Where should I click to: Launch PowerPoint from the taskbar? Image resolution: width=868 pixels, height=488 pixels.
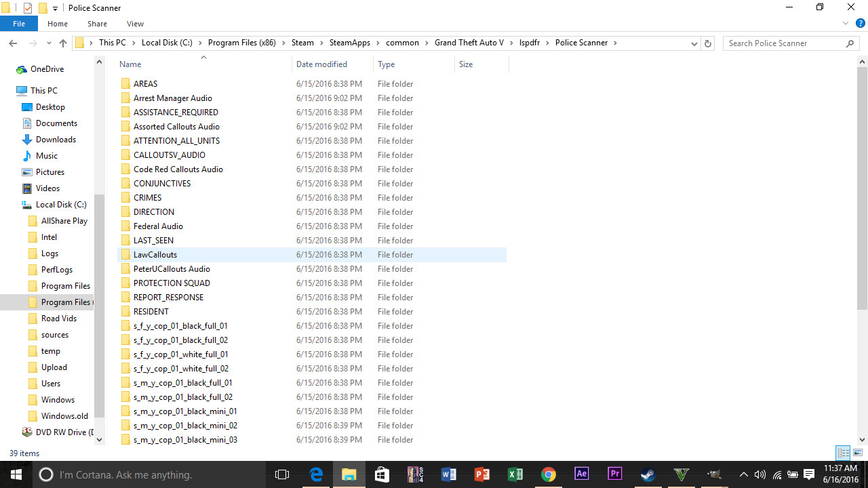481,474
